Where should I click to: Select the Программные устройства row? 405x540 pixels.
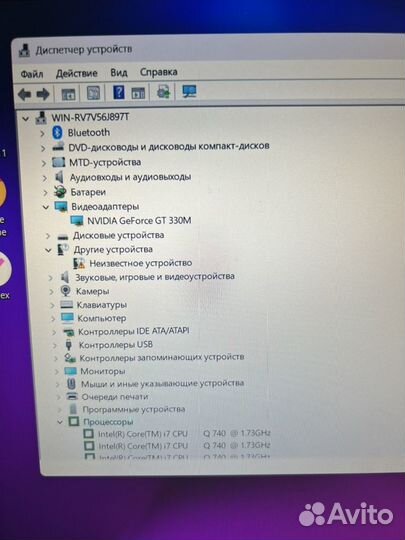134,409
